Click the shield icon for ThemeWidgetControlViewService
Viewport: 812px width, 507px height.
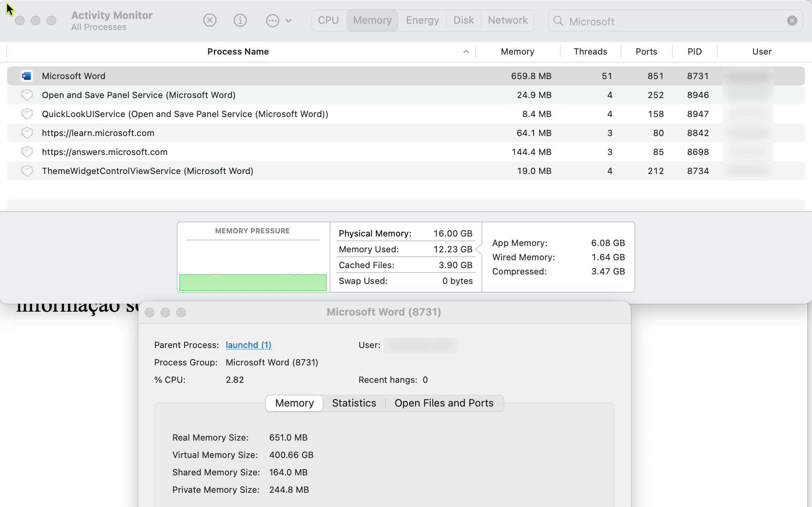pyautogui.click(x=27, y=171)
